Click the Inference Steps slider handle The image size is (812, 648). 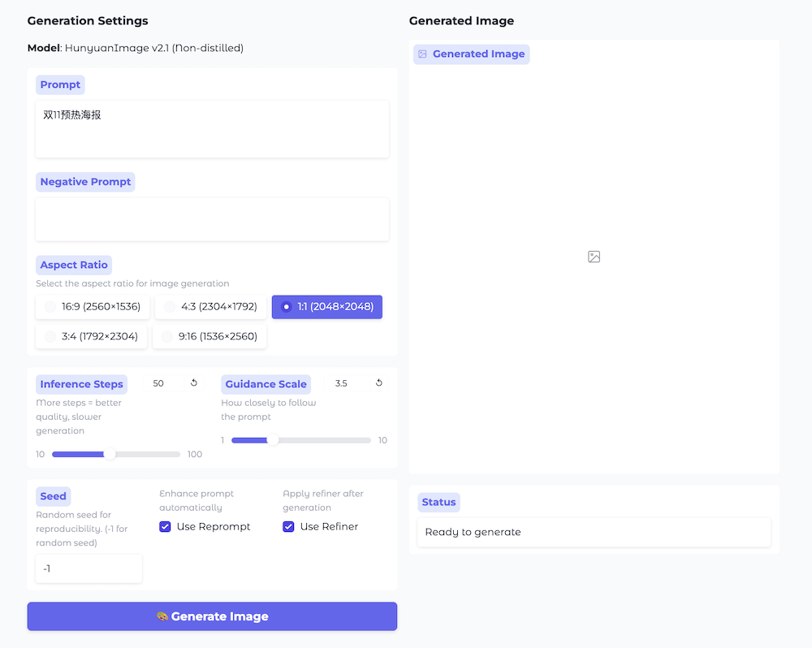tap(110, 455)
